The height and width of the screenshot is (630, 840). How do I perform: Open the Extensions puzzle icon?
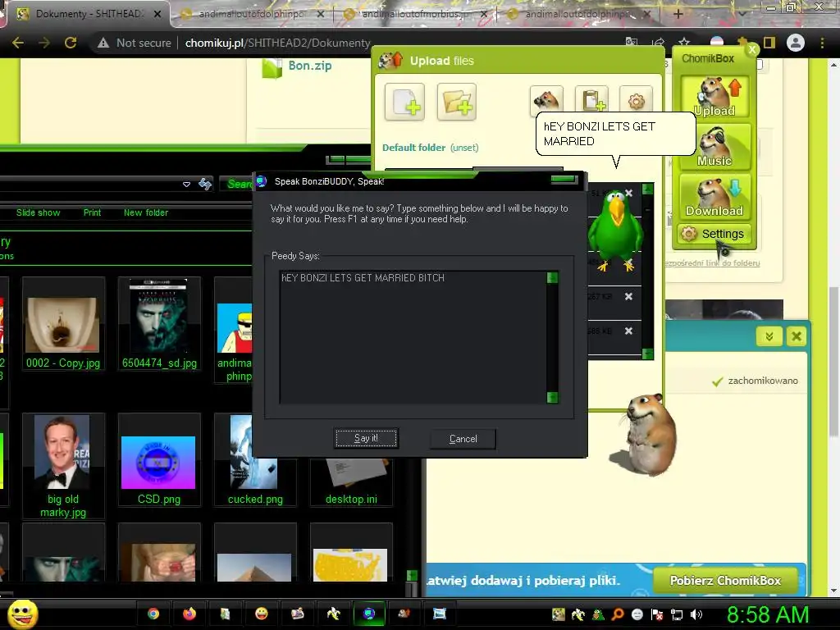tap(743, 42)
